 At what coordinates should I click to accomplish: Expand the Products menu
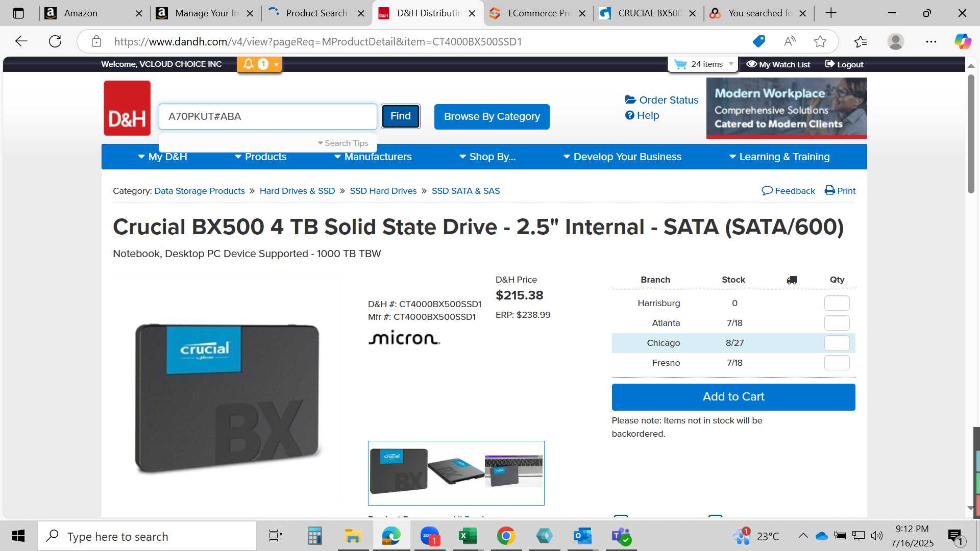pyautogui.click(x=260, y=157)
